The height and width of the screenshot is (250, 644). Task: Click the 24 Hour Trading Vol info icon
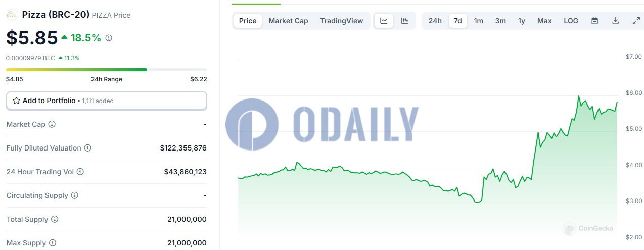click(x=80, y=172)
